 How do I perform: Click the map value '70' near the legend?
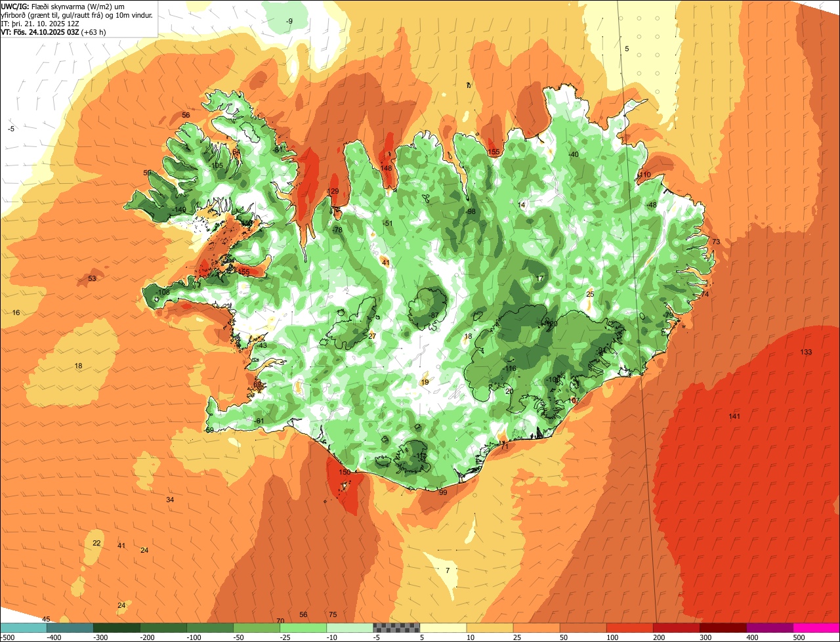point(280,621)
